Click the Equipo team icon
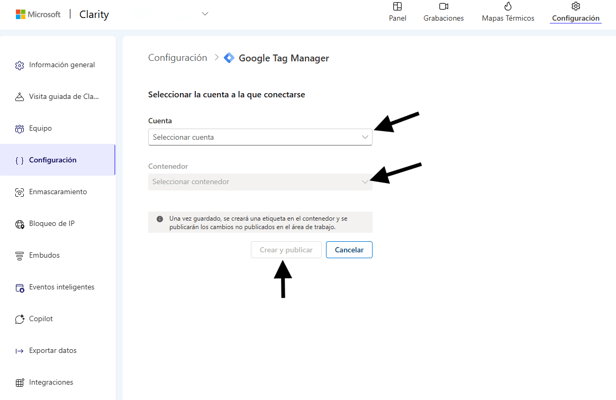This screenshot has width=616, height=400. [x=19, y=129]
